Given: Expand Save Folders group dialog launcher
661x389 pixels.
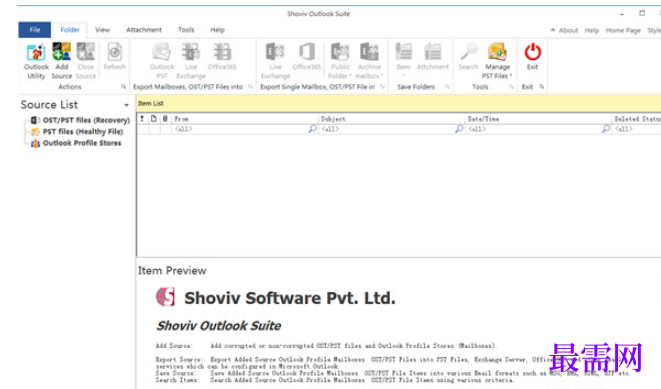Looking at the screenshot, I should [447, 87].
